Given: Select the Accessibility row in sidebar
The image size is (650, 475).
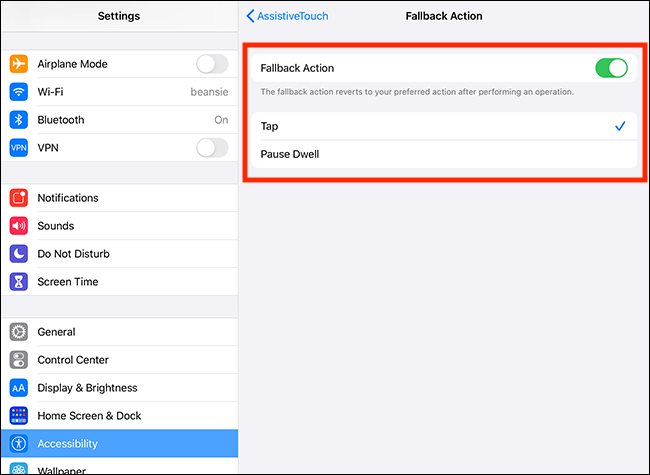Looking at the screenshot, I should click(x=119, y=443).
